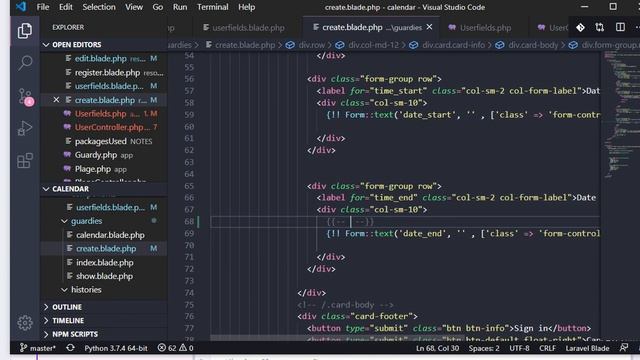The width and height of the screenshot is (640, 360).
Task: Collapse the Open Editors section
Action: (104, 44)
